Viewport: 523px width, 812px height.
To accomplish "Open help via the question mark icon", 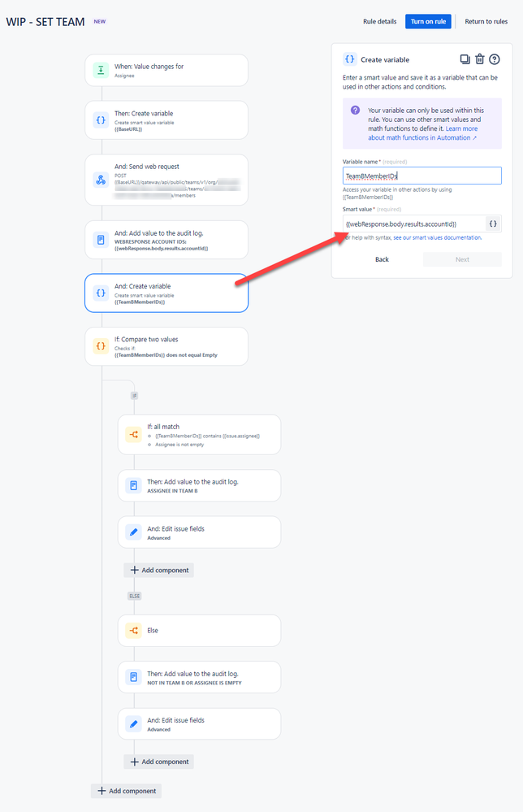I will (x=495, y=59).
